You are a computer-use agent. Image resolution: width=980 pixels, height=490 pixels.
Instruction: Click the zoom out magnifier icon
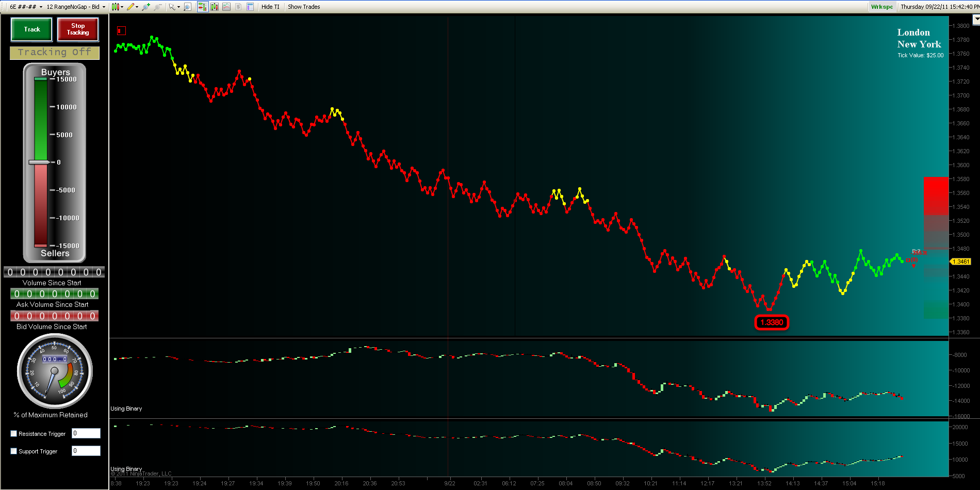158,7
